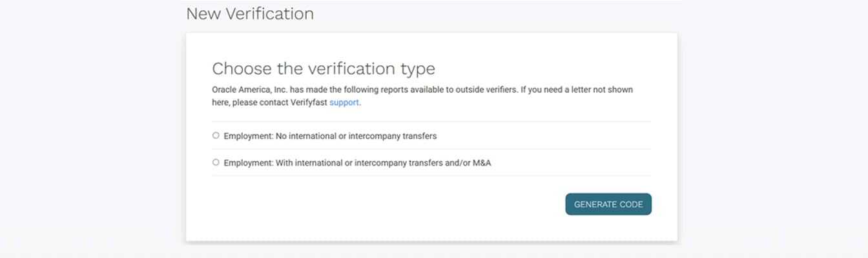Select the 'No international or intercompany transfers' radio button
This screenshot has width=868, height=258.
[x=216, y=135]
